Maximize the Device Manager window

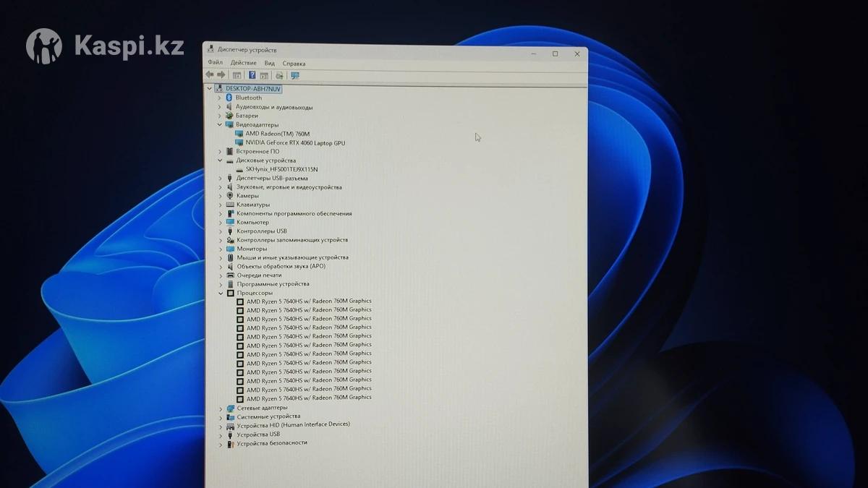pyautogui.click(x=555, y=53)
